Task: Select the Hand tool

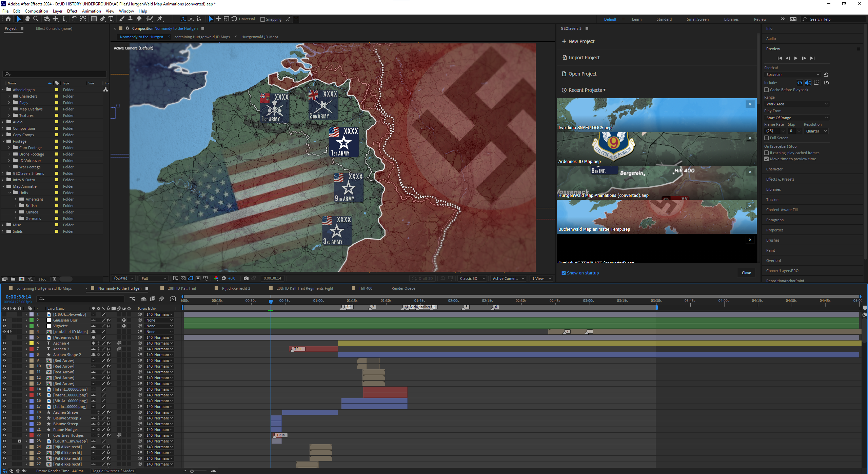Action: tap(27, 19)
